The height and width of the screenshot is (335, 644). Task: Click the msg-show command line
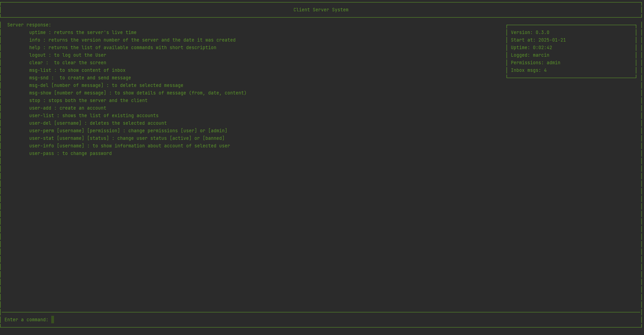click(138, 93)
